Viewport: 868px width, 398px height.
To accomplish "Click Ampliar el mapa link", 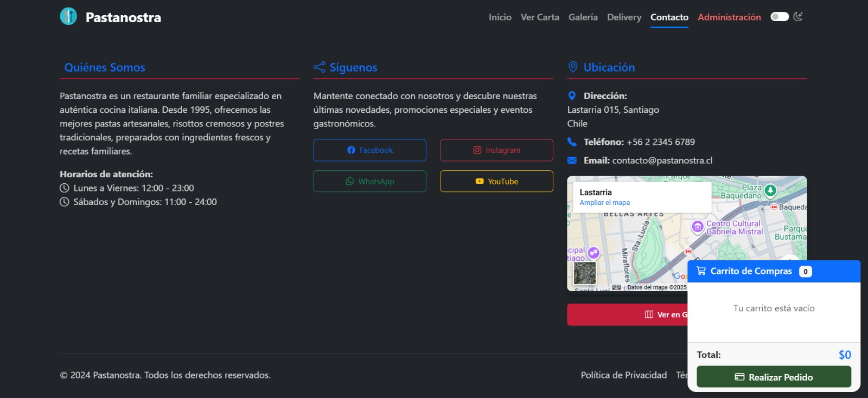I will [x=604, y=203].
